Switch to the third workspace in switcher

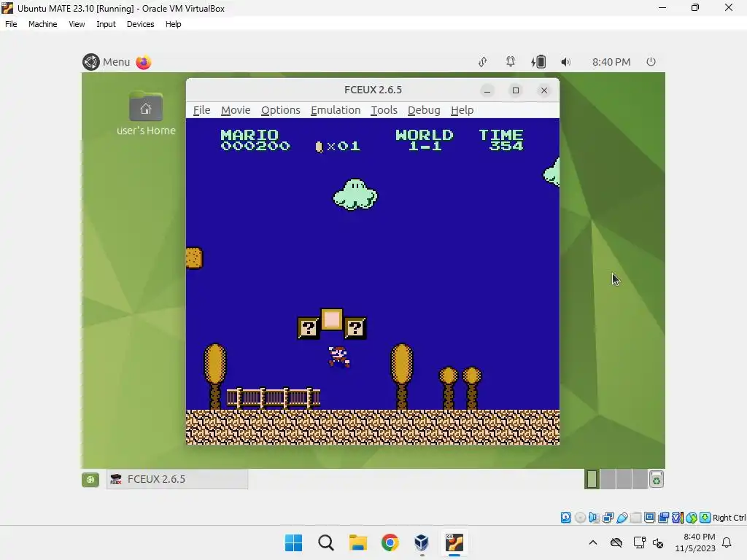(624, 479)
